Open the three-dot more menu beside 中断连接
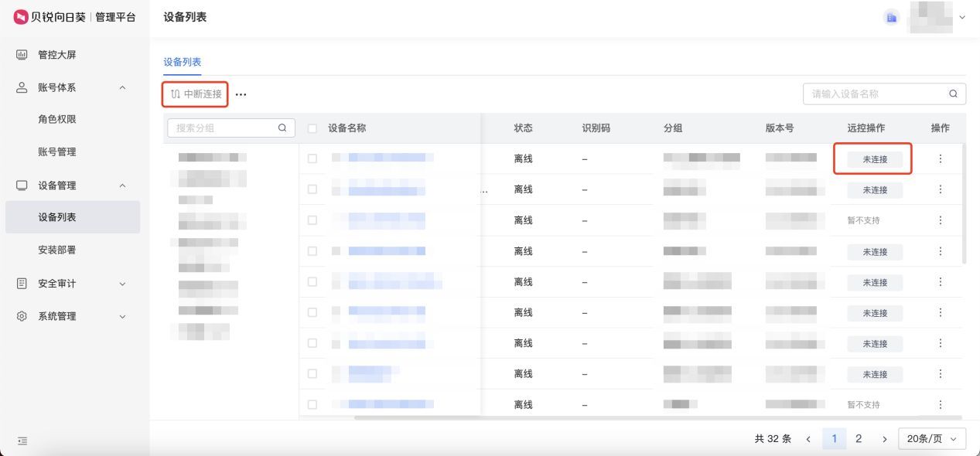This screenshot has height=456, width=980. (x=241, y=94)
